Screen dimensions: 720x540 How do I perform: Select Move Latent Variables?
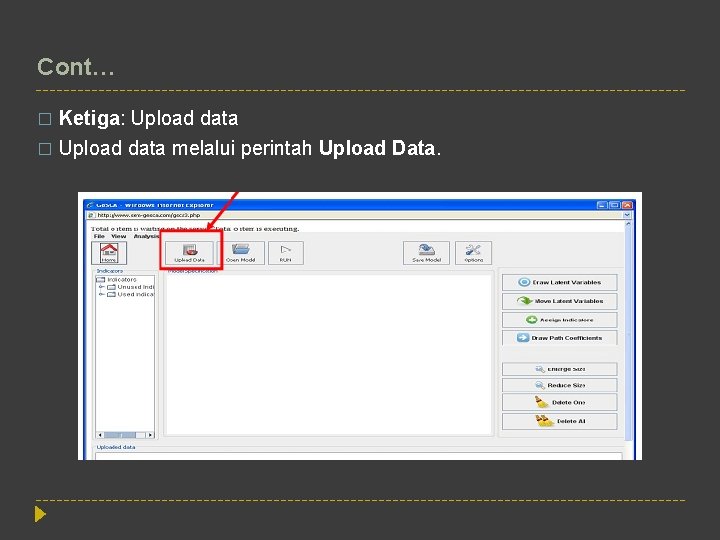[x=559, y=301]
